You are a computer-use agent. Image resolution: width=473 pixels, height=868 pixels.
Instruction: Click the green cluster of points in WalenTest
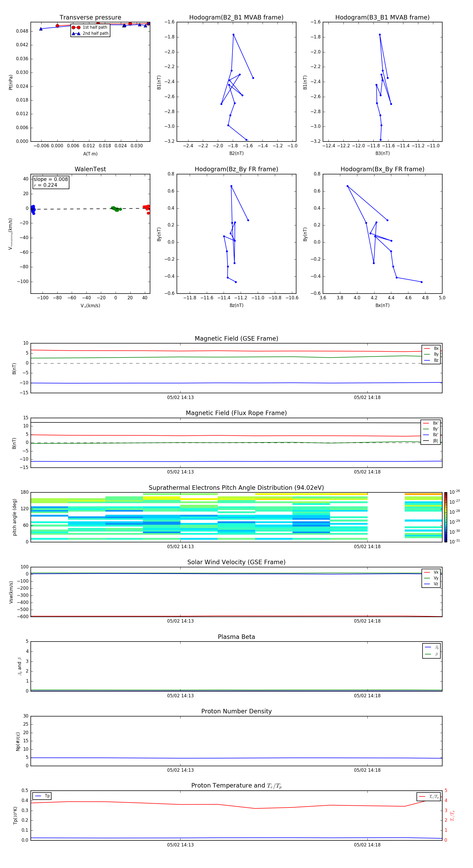click(x=116, y=209)
